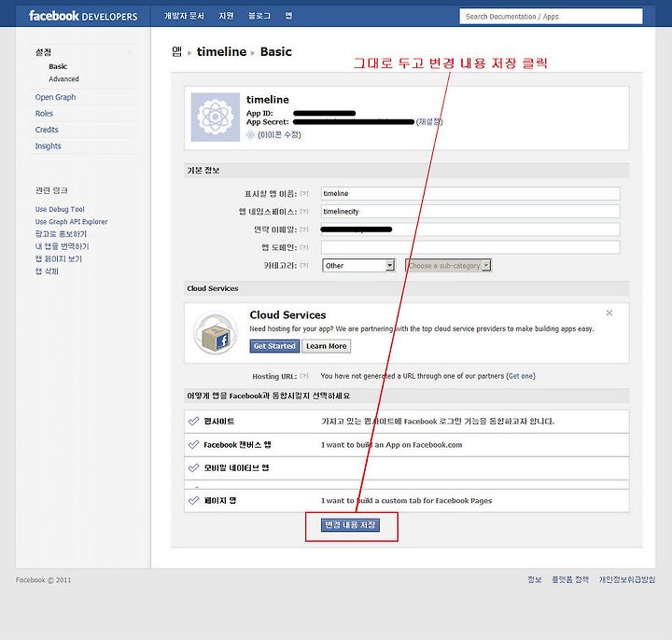Click the small icon beside 아이콘 수정
The height and width of the screenshot is (640, 672).
(250, 135)
